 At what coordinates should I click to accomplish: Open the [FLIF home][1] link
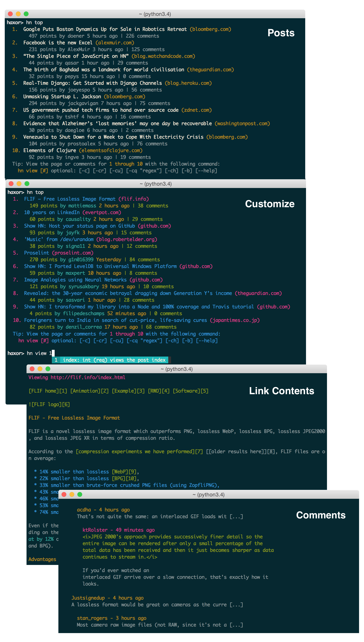click(x=48, y=391)
